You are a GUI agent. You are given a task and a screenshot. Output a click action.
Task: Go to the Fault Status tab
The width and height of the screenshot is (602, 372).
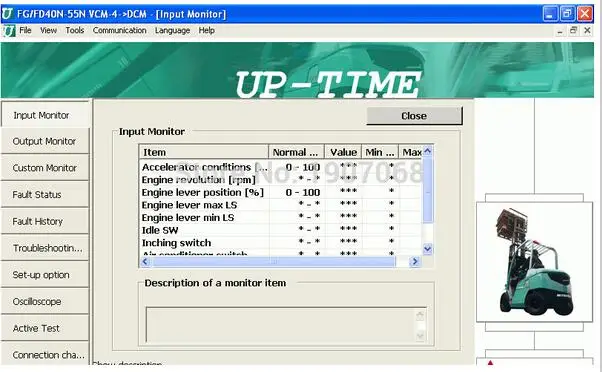(x=45, y=195)
